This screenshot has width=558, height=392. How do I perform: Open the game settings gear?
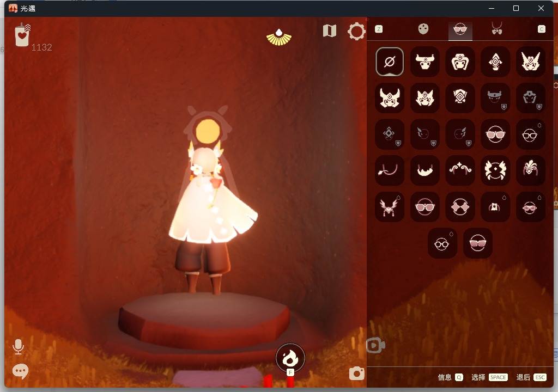[356, 31]
